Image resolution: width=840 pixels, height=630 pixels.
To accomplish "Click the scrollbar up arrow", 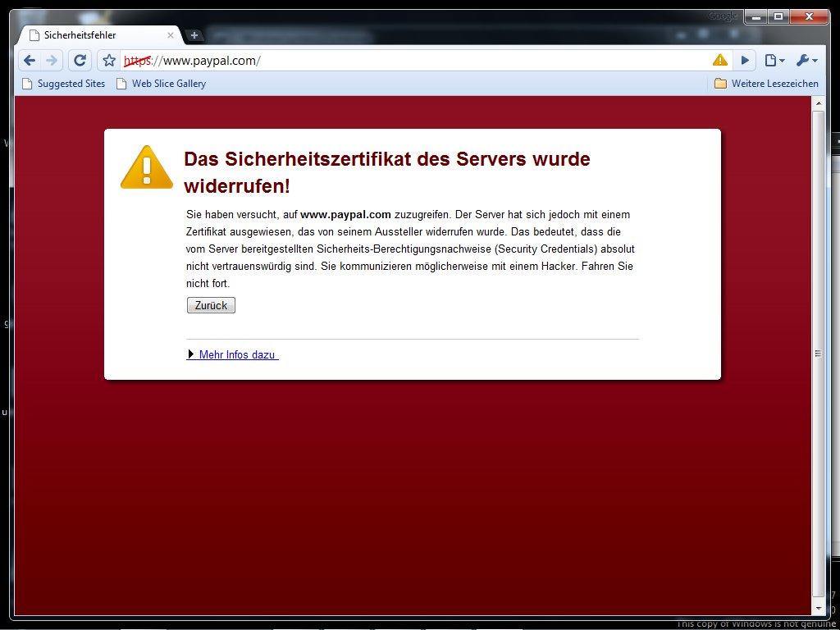I will click(818, 103).
